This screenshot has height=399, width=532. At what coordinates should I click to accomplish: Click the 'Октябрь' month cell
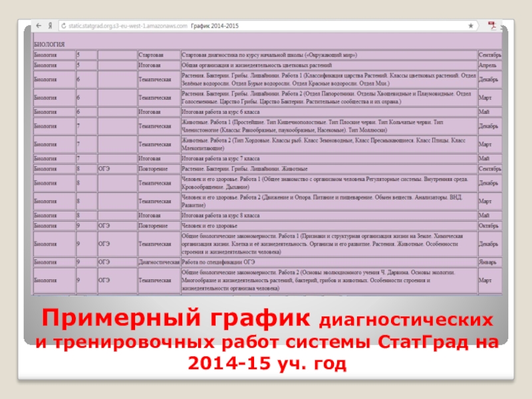[x=489, y=225]
